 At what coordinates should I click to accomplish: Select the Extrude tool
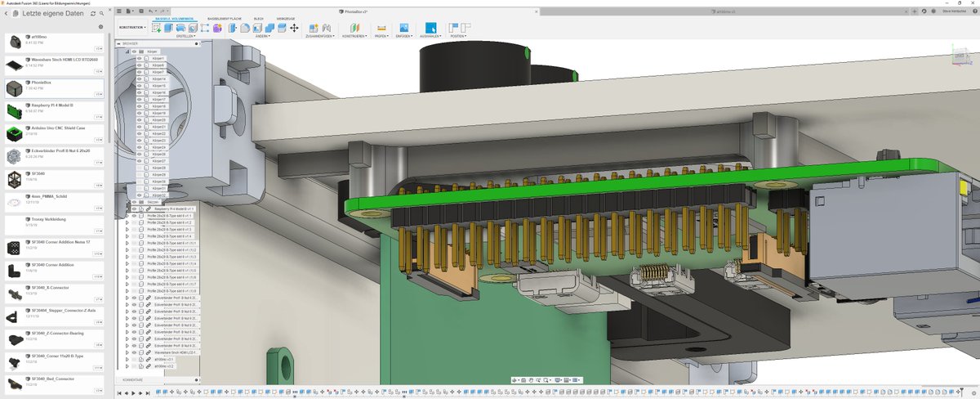tap(168, 28)
